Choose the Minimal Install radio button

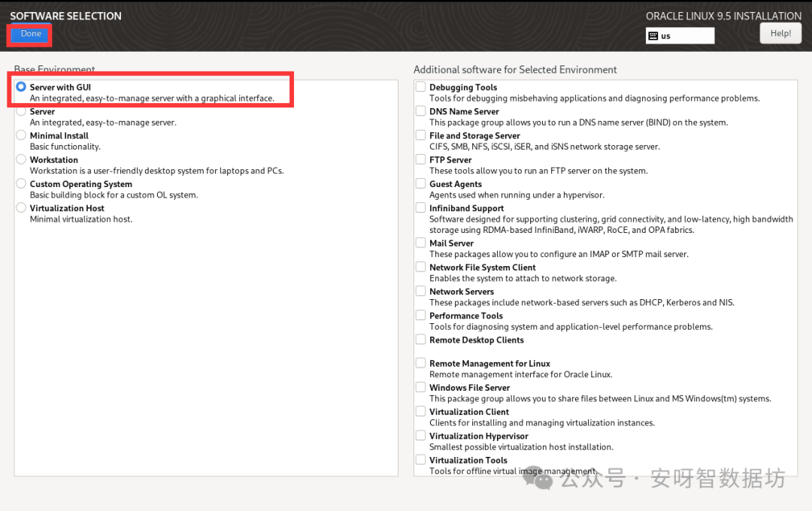pos(21,135)
